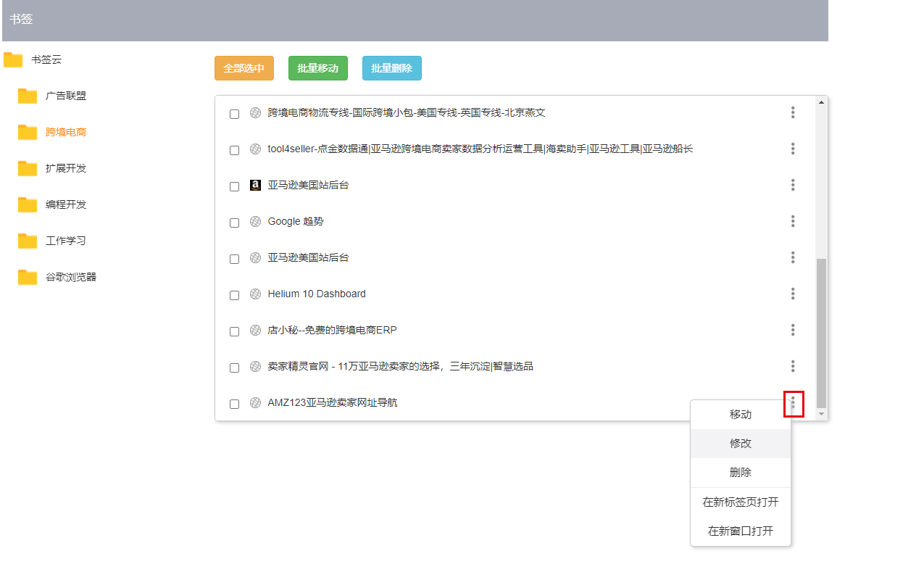Click the globe favicon beside Helium 10 Dashboard

(255, 294)
